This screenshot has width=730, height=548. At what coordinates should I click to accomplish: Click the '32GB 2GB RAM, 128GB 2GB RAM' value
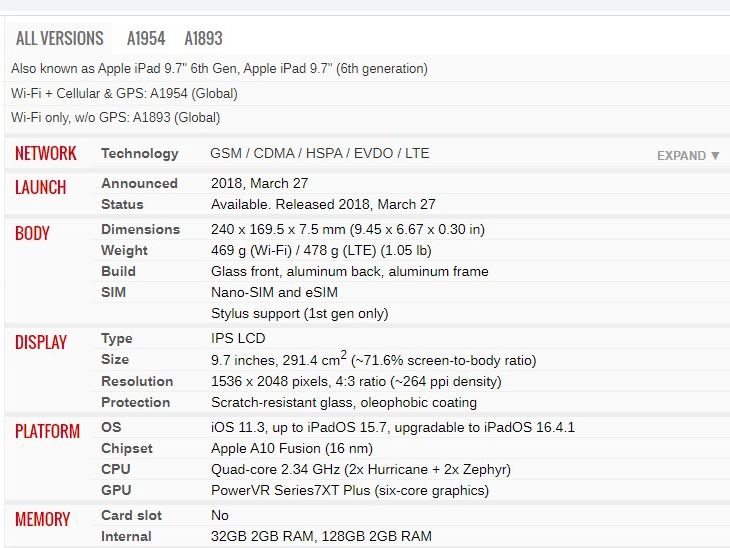[321, 536]
